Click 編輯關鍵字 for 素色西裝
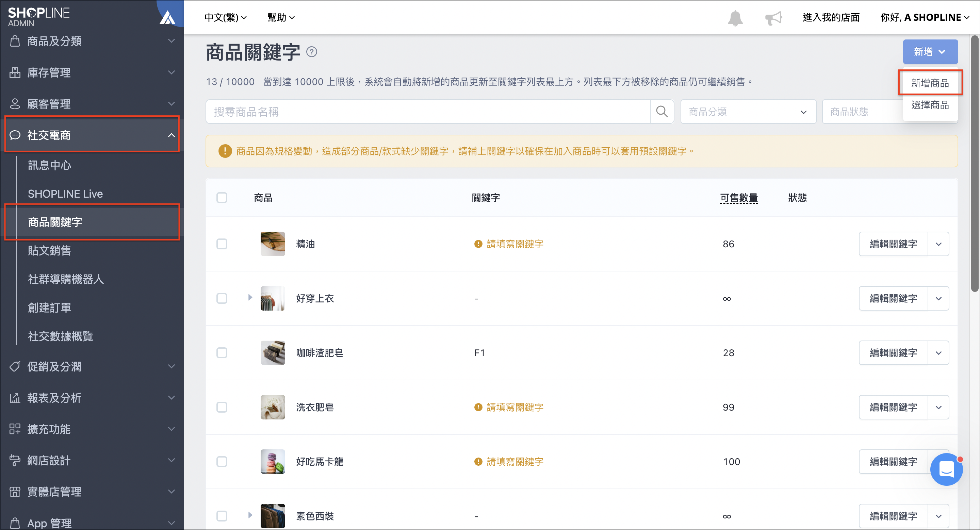980x530 pixels. (893, 516)
